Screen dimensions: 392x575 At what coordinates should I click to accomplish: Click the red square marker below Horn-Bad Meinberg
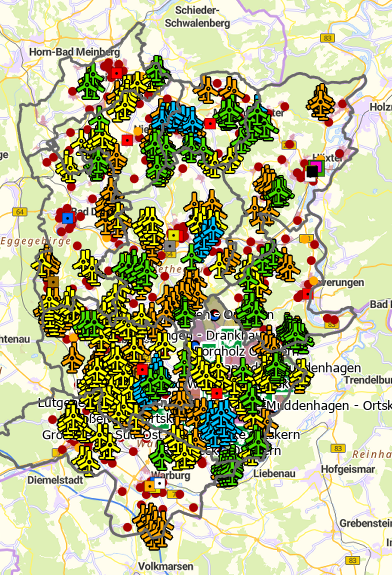click(x=117, y=73)
